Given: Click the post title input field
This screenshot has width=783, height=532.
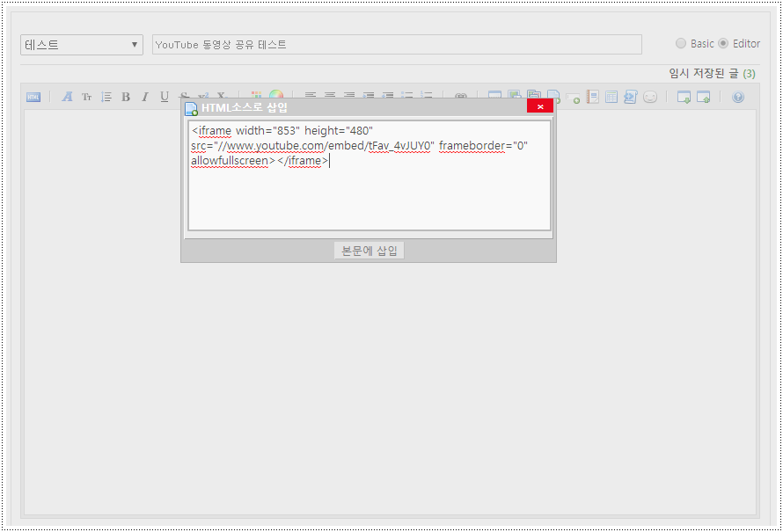Looking at the screenshot, I should pyautogui.click(x=397, y=45).
